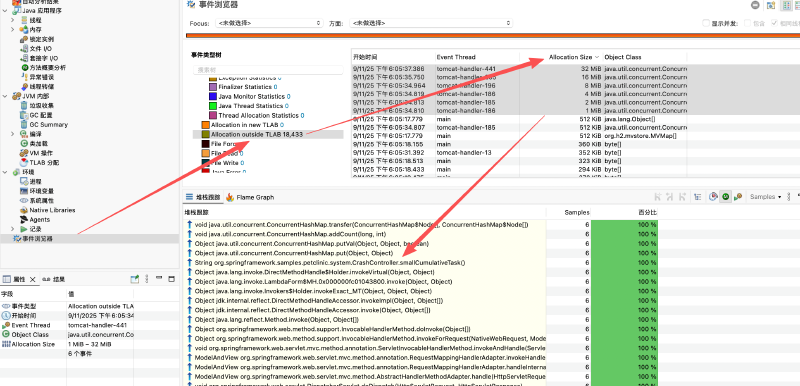The width and height of the screenshot is (800, 386).
Task: Open VM 操作 page
Action: click(x=41, y=153)
